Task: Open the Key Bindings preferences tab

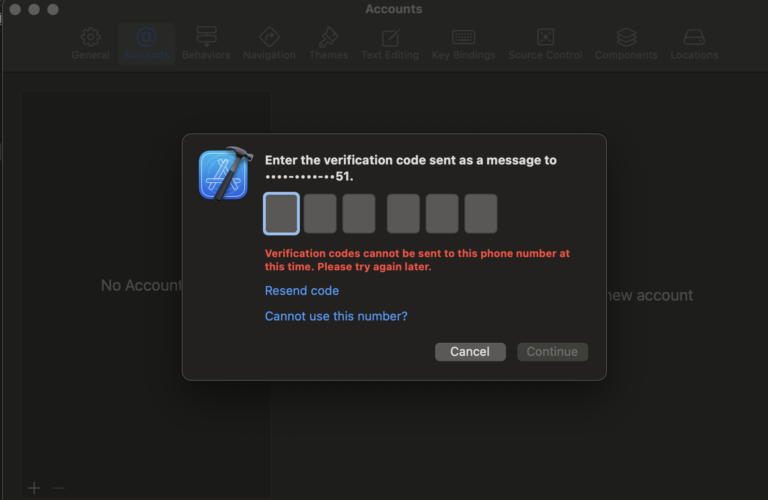Action: point(463,43)
